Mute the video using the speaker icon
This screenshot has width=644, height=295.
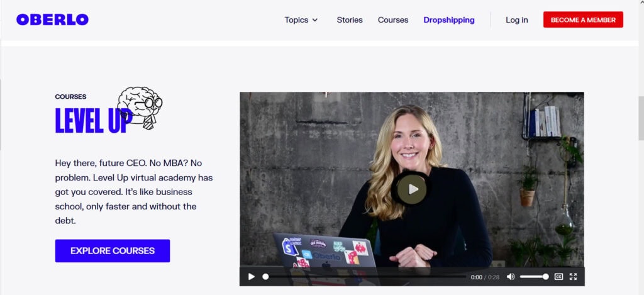pyautogui.click(x=511, y=277)
